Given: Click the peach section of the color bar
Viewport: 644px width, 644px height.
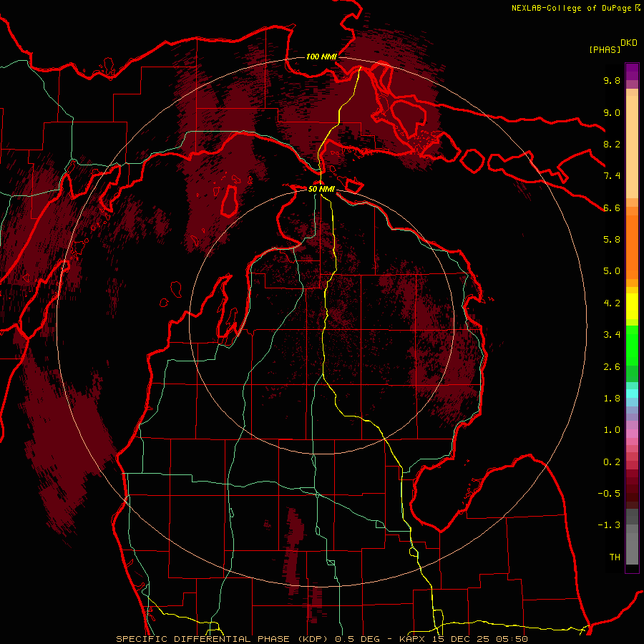Looking at the screenshot, I should [x=632, y=144].
